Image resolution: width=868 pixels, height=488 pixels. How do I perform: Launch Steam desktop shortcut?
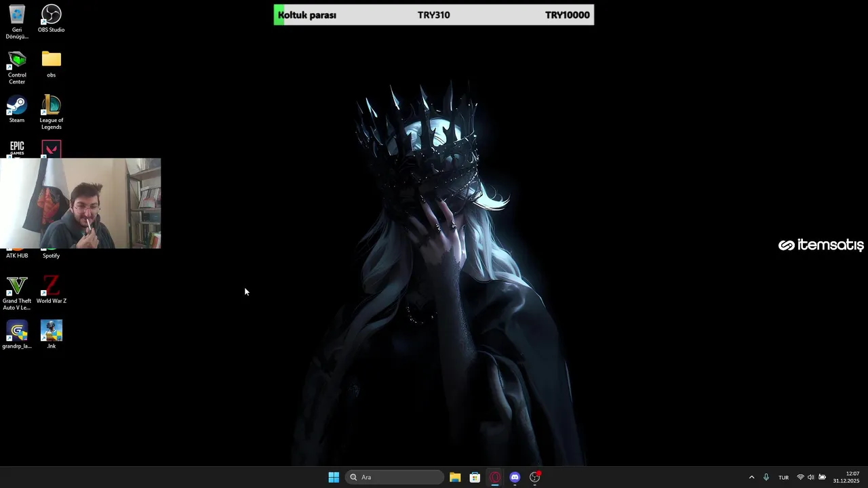17,109
